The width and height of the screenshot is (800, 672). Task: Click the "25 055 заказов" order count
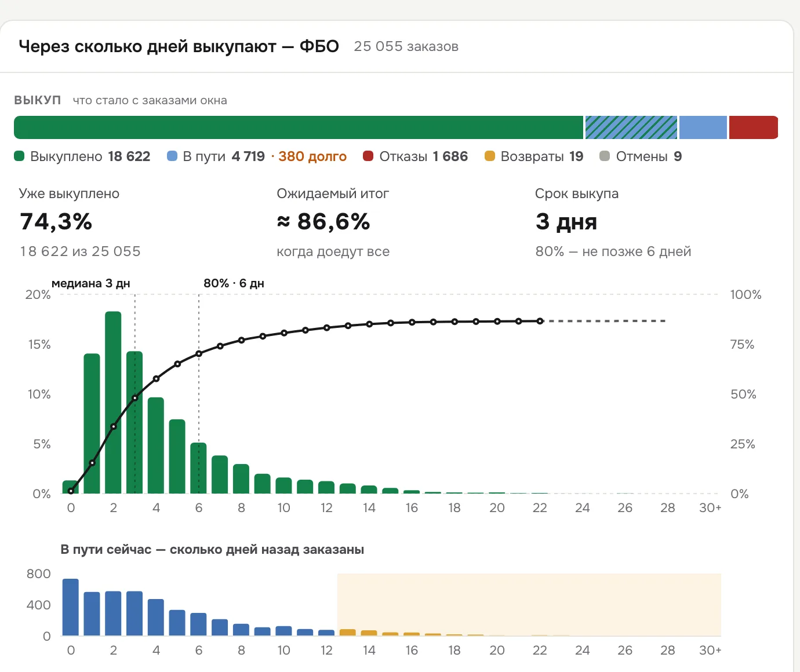click(x=406, y=46)
